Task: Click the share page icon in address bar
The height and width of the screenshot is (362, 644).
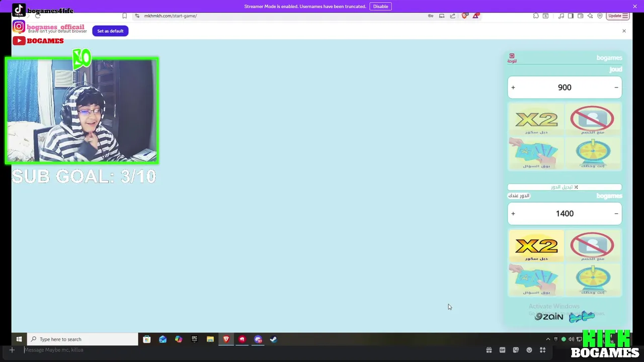Action: [x=452, y=16]
